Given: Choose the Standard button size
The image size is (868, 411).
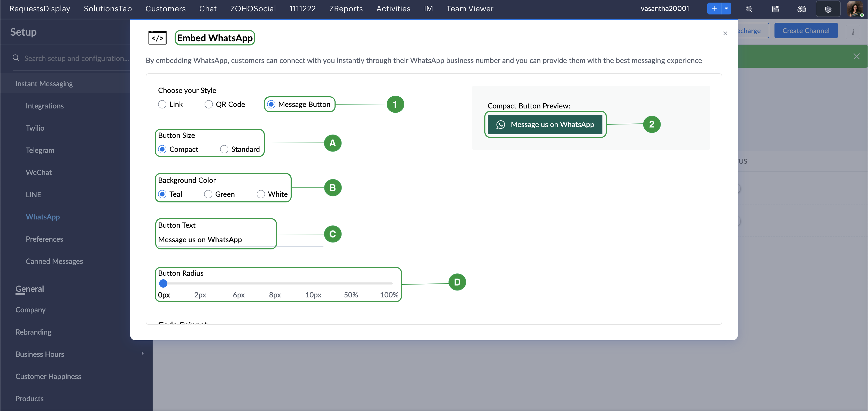Looking at the screenshot, I should 224,149.
